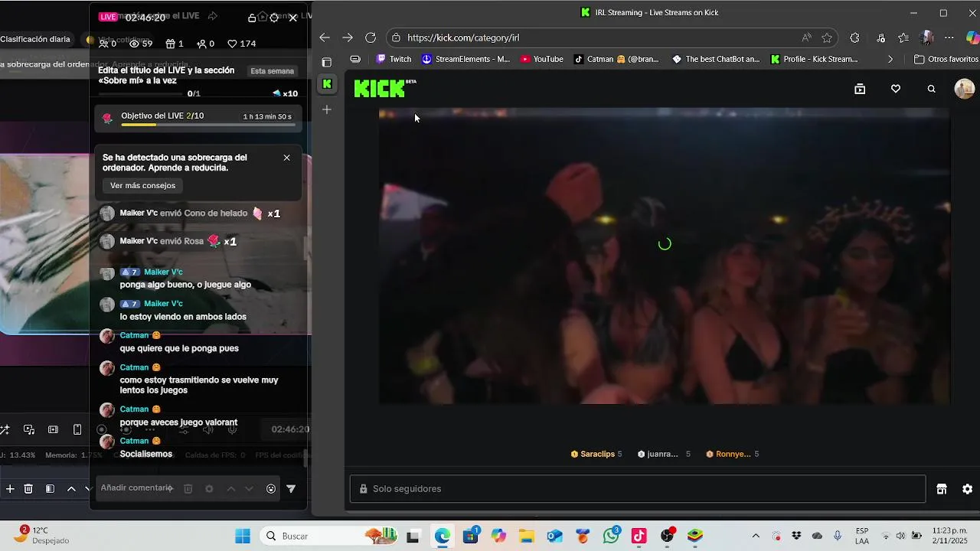The image size is (980, 551).
Task: Show hidden system tray icons chevron
Action: tap(756, 536)
